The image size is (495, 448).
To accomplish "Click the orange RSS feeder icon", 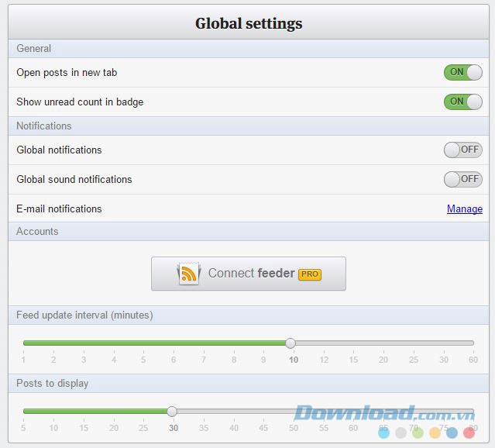I will click(189, 274).
